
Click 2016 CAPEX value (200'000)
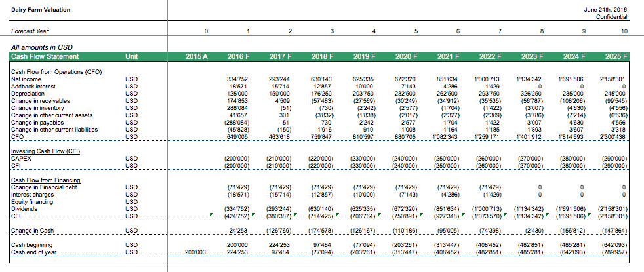tap(237, 159)
